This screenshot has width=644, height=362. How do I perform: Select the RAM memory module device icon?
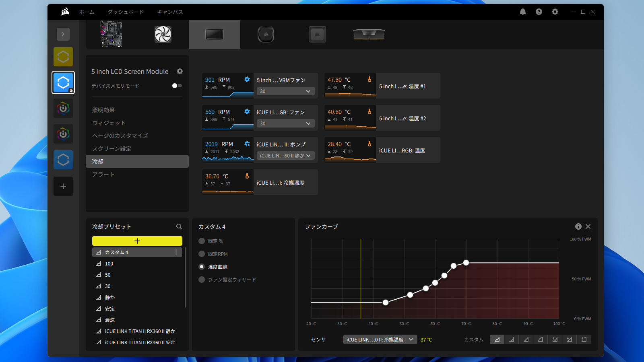click(x=369, y=34)
